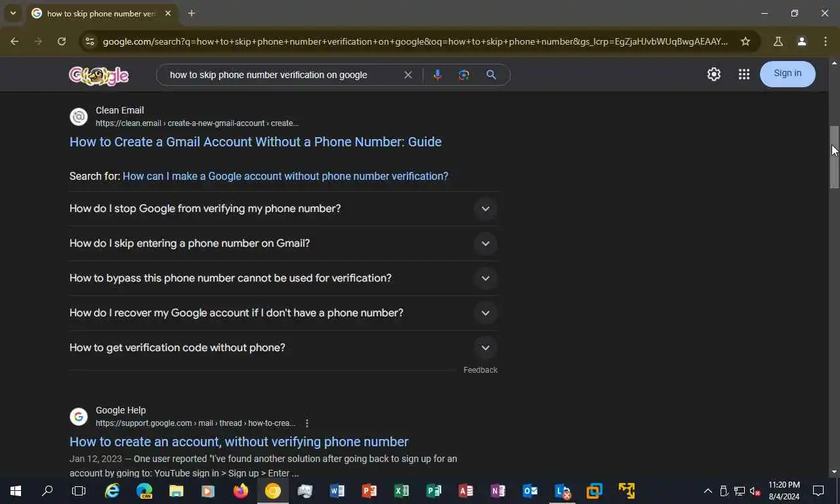Click the Feedback link
The height and width of the screenshot is (504, 840).
(x=480, y=370)
